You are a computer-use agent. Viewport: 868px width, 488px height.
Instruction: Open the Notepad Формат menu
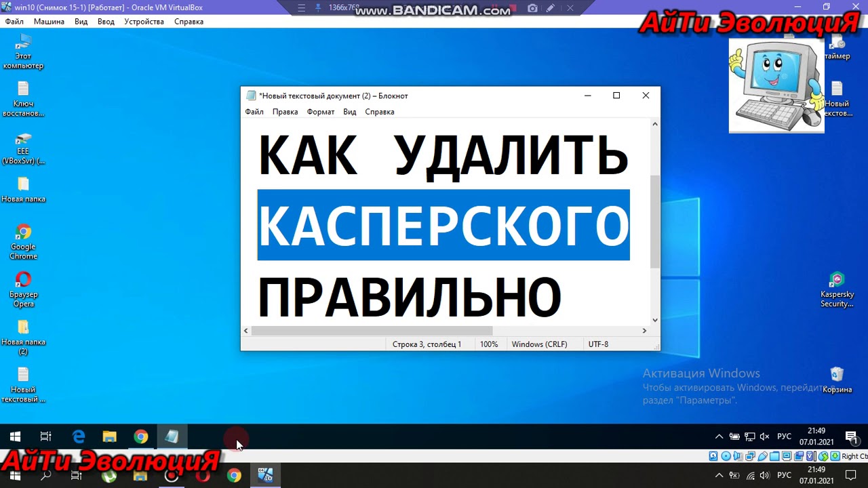(321, 112)
